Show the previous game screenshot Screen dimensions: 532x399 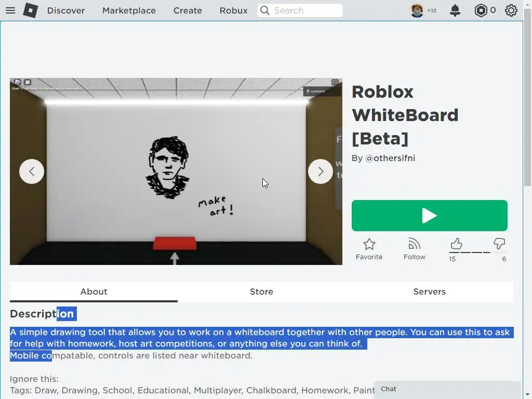click(32, 171)
